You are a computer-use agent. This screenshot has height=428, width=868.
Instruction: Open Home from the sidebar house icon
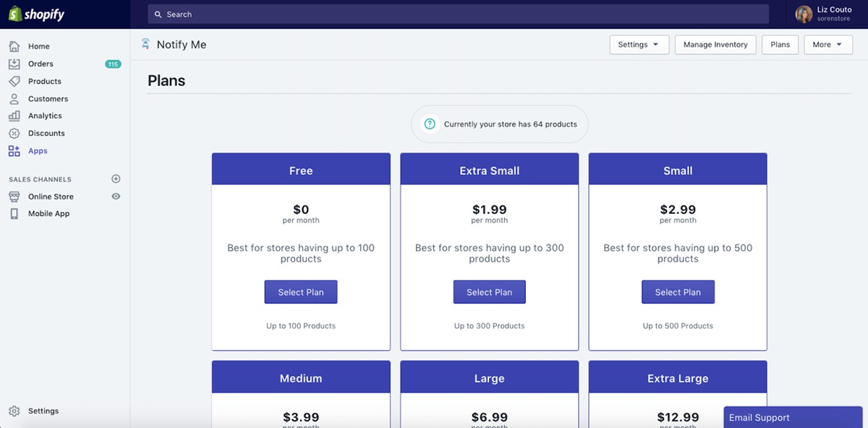[x=14, y=46]
